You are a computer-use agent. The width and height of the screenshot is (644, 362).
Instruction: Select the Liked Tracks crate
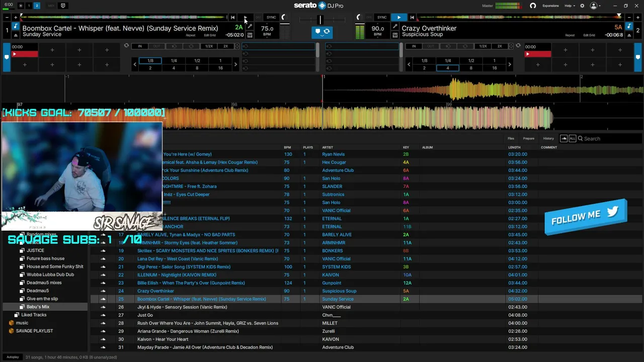[x=34, y=315]
